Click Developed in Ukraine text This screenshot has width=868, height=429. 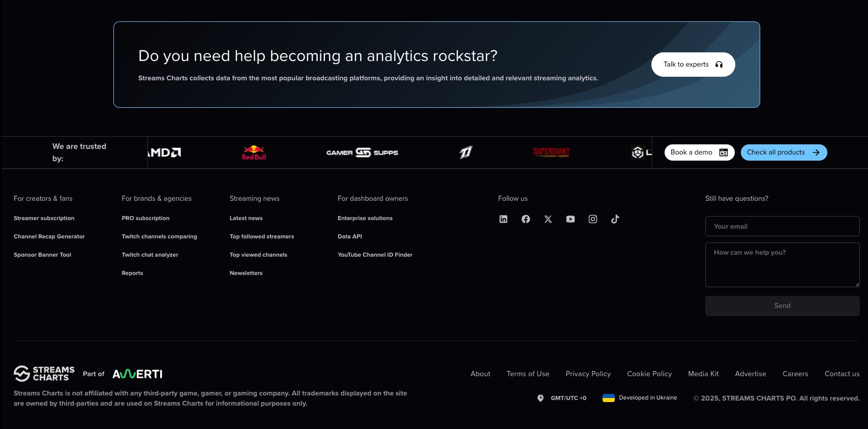point(648,397)
